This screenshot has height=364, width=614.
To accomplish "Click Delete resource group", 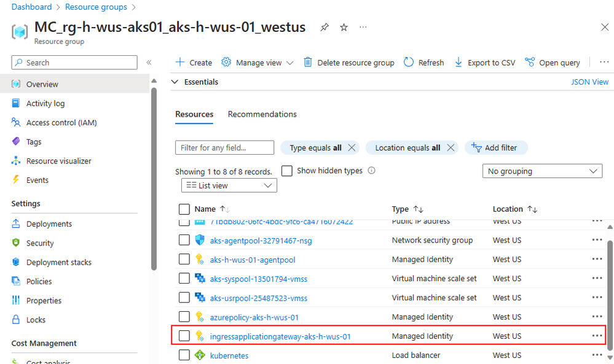I will point(349,63).
